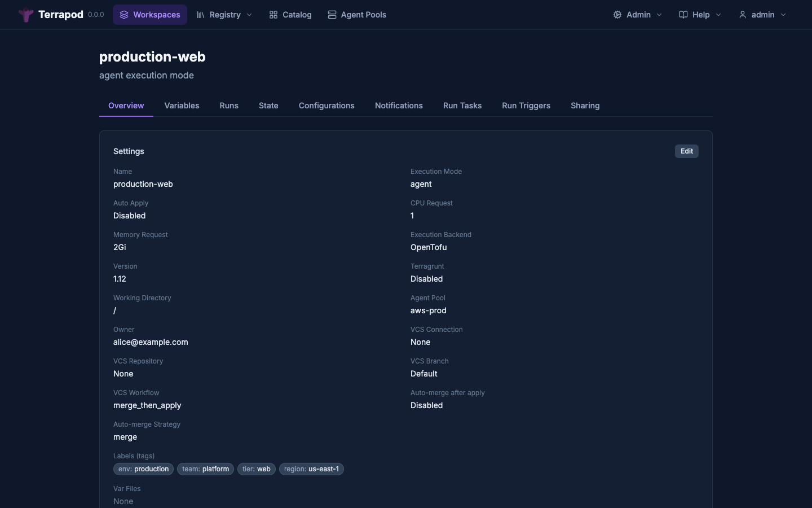Click the Settings section heading
This screenshot has height=508, width=812.
(129, 151)
